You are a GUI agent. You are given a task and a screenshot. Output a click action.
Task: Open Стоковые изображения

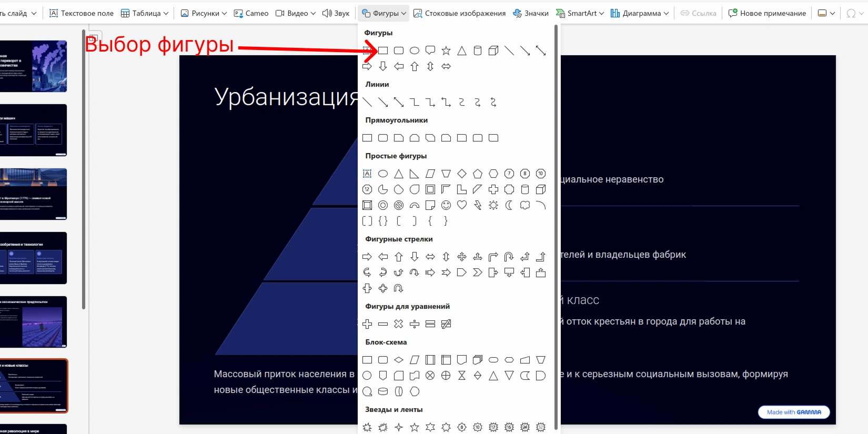pos(459,13)
